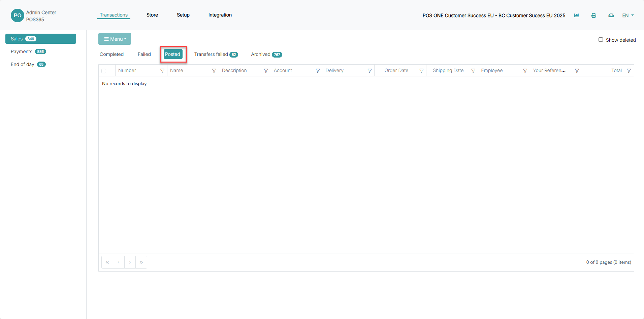
Task: Open the Integration top menu
Action: tap(220, 15)
